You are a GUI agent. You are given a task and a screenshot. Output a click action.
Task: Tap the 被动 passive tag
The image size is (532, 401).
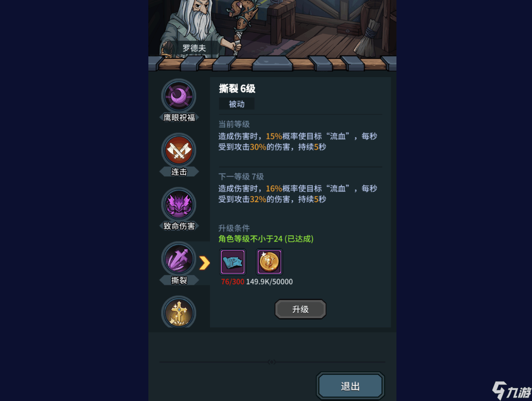pyautogui.click(x=237, y=104)
